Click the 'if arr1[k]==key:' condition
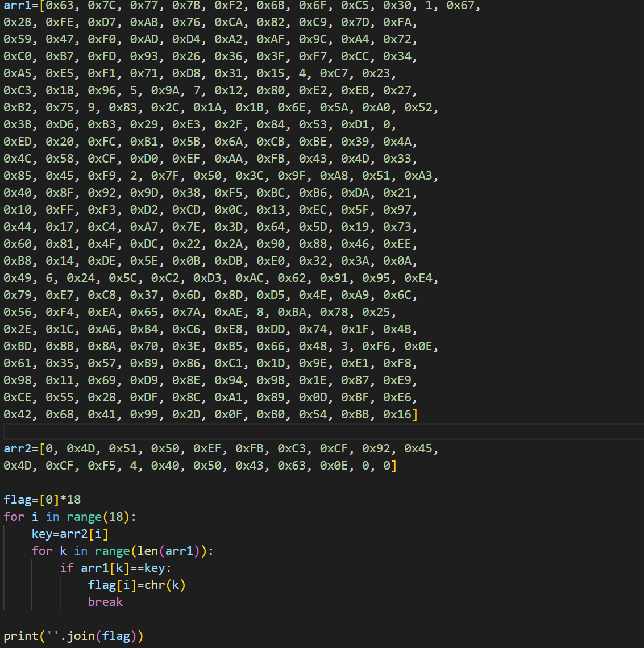The image size is (644, 648). coord(115,568)
